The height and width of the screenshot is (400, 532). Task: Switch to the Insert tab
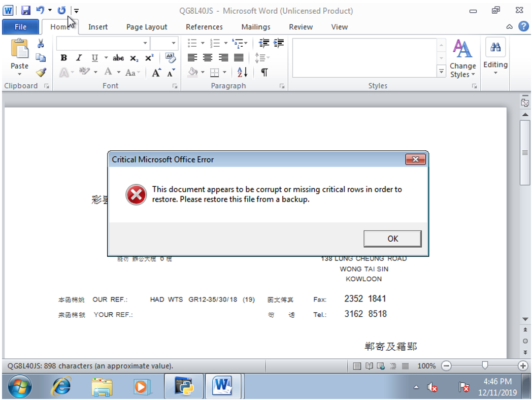(x=97, y=27)
